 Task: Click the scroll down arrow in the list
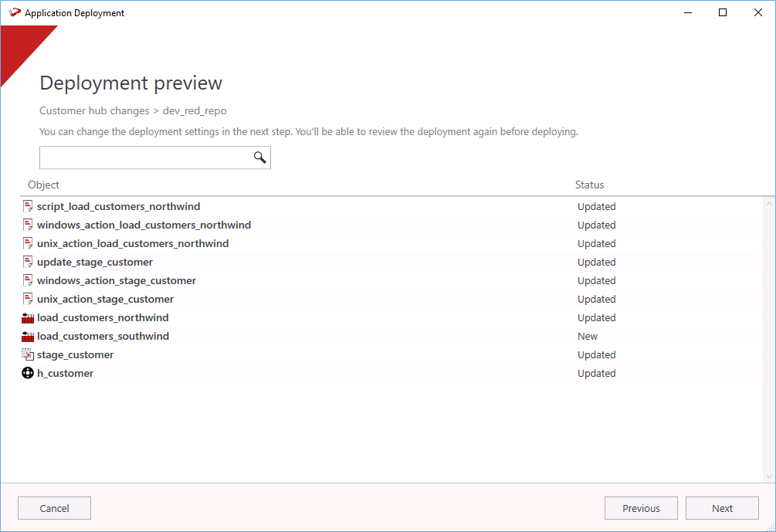pos(769,476)
